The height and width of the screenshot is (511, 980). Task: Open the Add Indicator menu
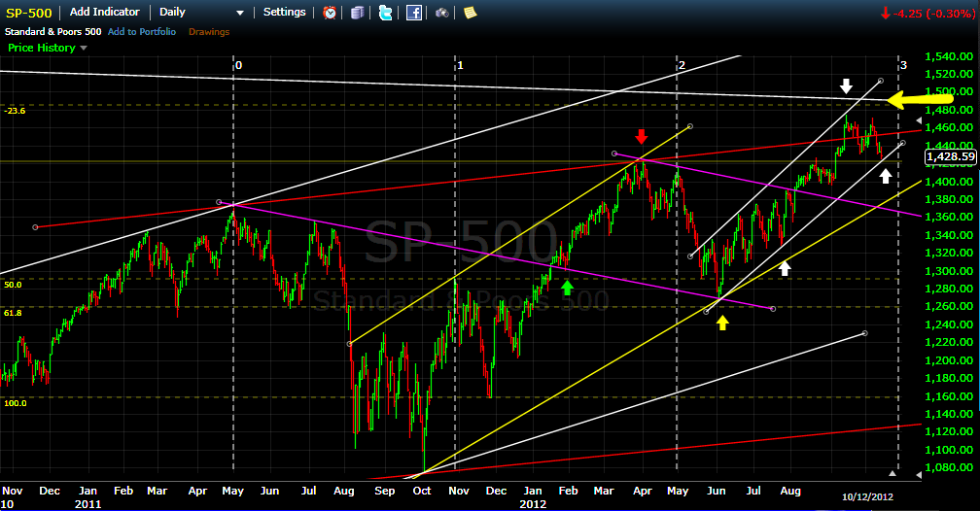tap(104, 12)
